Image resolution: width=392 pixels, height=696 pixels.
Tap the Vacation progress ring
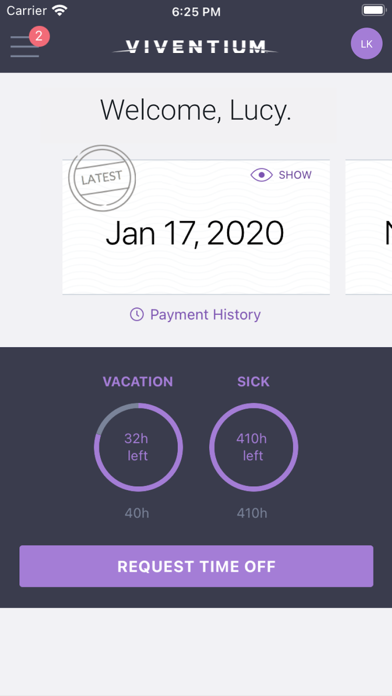point(138,447)
